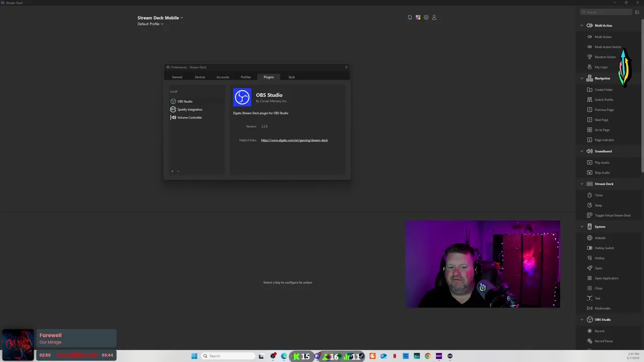Open the Windows Start menu

[194, 356]
